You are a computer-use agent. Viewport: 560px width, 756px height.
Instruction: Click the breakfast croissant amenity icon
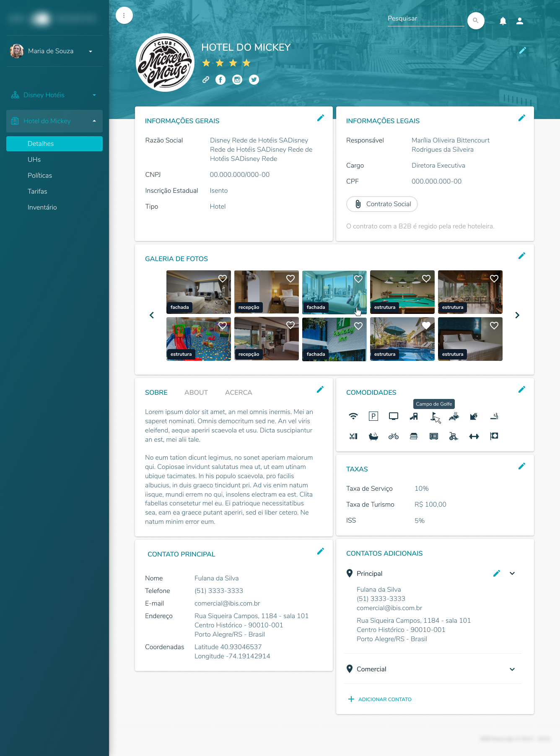(x=454, y=416)
